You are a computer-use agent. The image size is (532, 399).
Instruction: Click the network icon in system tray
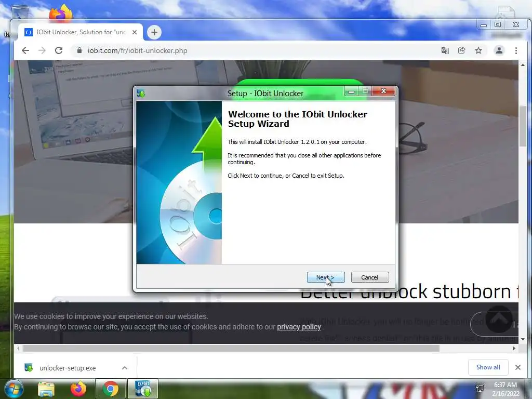point(480,389)
